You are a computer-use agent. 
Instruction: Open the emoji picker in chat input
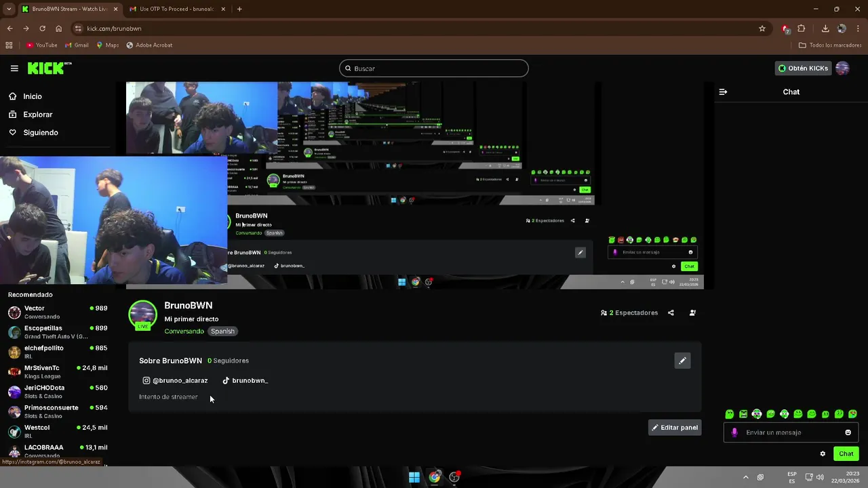(x=848, y=432)
